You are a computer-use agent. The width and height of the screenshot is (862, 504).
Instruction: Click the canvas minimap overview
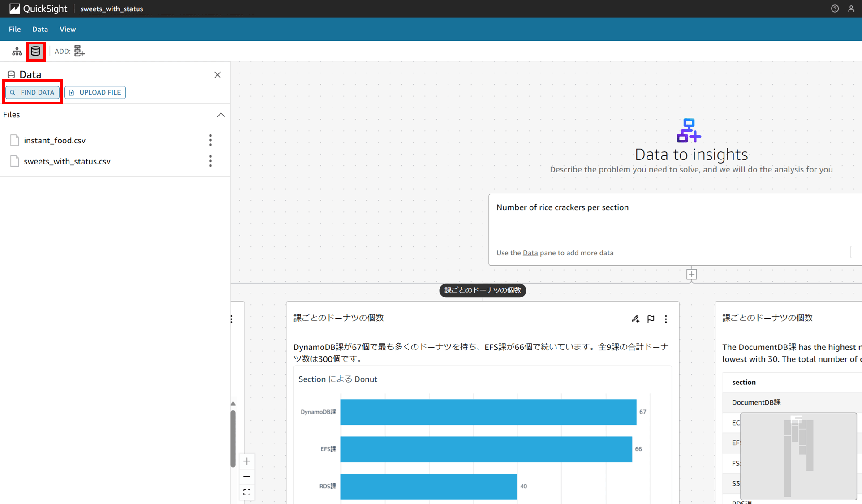pos(798,456)
